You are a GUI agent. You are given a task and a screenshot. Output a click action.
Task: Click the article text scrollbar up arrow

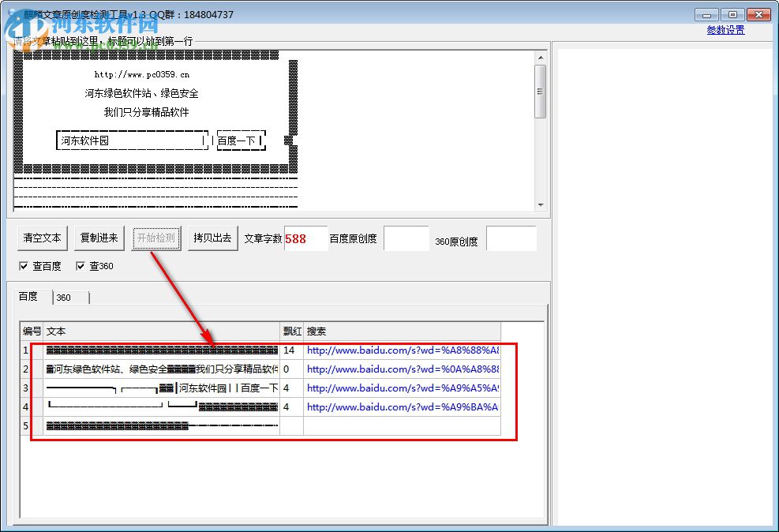coord(541,57)
